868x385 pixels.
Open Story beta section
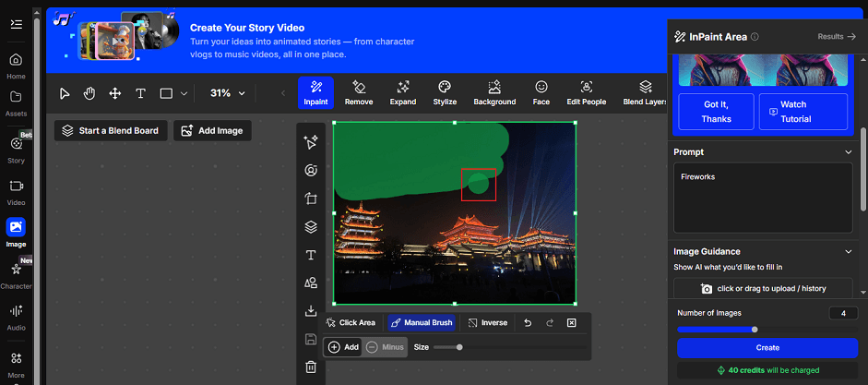(16, 150)
